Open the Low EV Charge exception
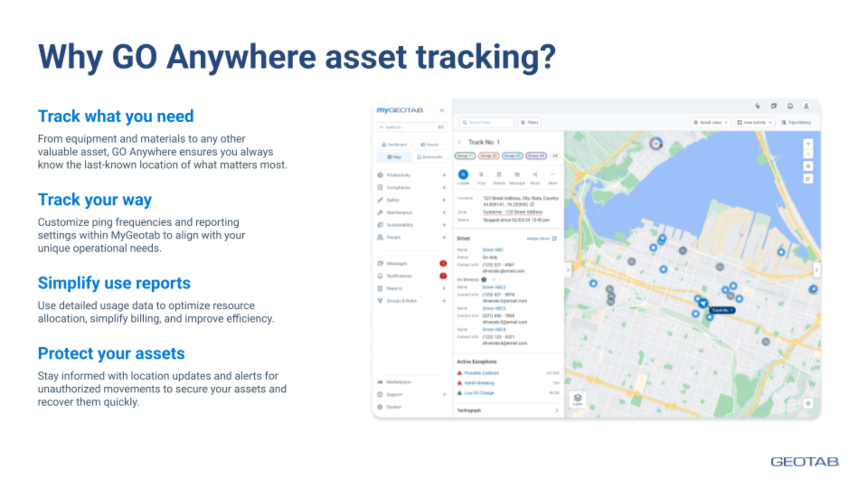 pyautogui.click(x=479, y=393)
